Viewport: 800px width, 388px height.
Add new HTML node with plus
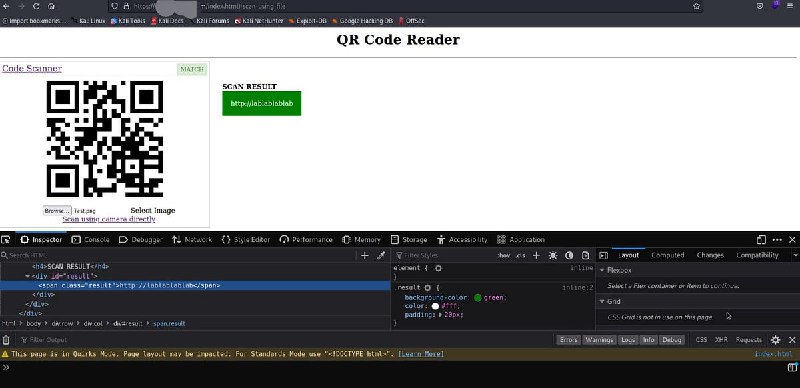(x=364, y=255)
